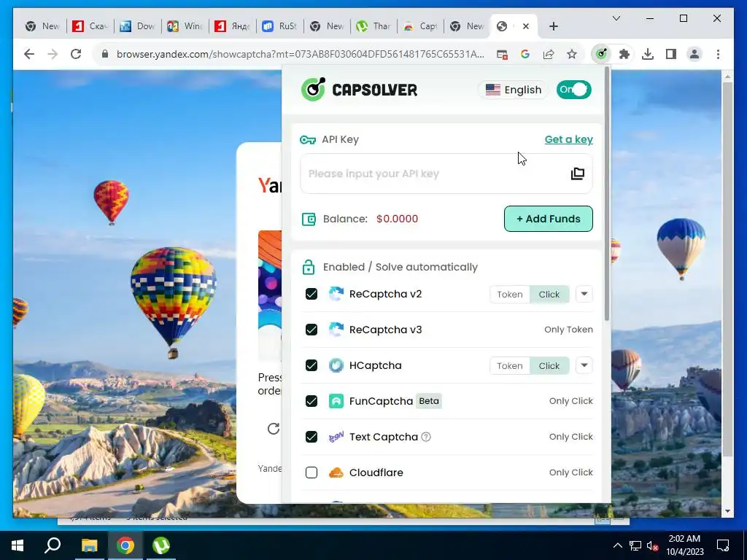
Task: Open notifications center in taskbar
Action: 723,545
